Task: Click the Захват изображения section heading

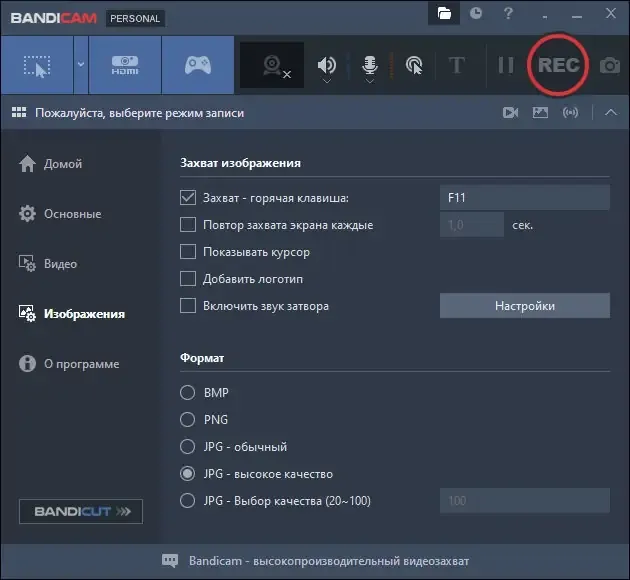Action: click(240, 163)
